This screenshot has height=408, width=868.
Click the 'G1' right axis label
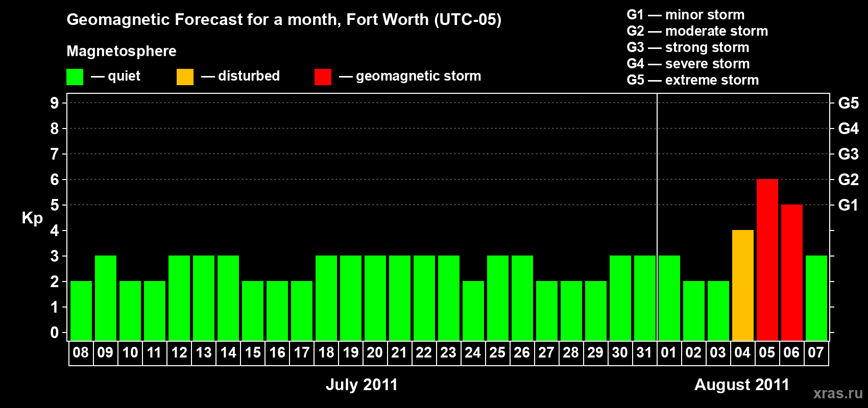[x=849, y=205]
